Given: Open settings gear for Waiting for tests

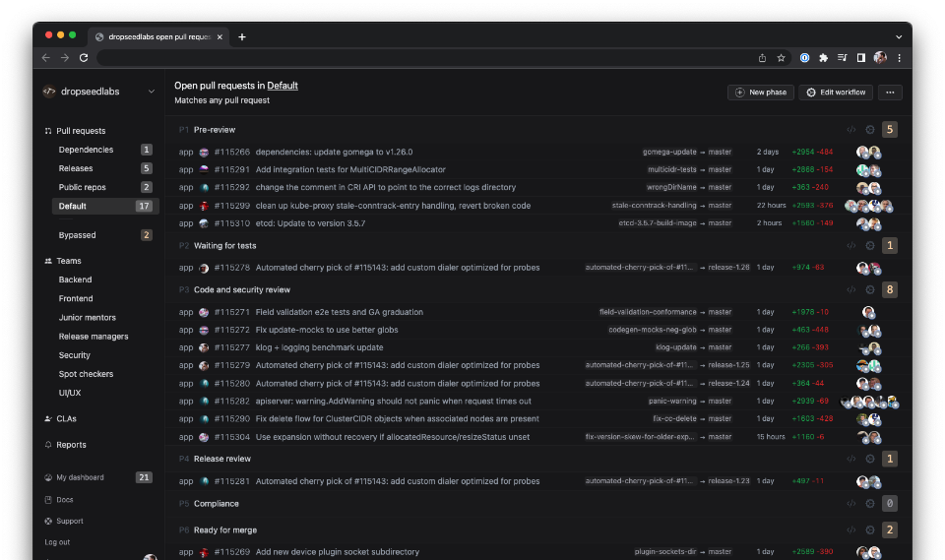Looking at the screenshot, I should point(870,245).
